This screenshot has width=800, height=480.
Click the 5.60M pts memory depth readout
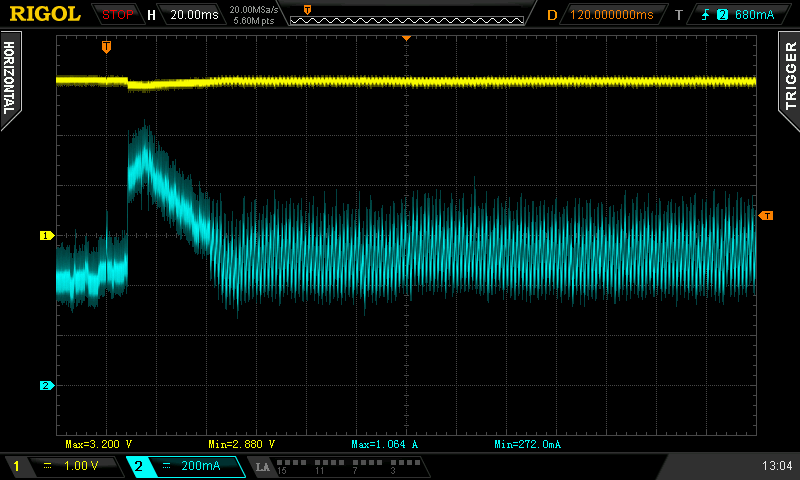click(254, 21)
